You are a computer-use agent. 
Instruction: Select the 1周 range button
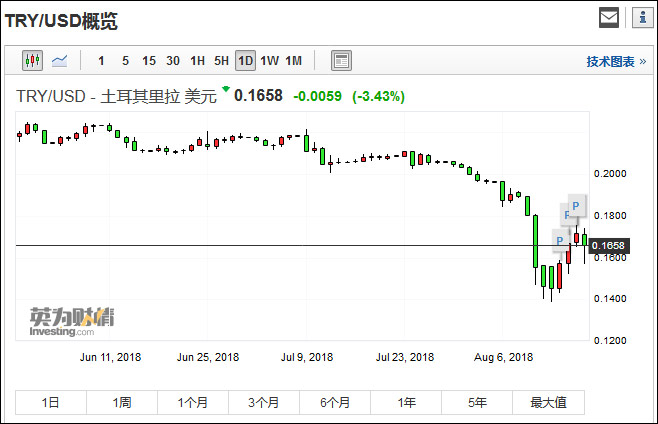tap(122, 403)
